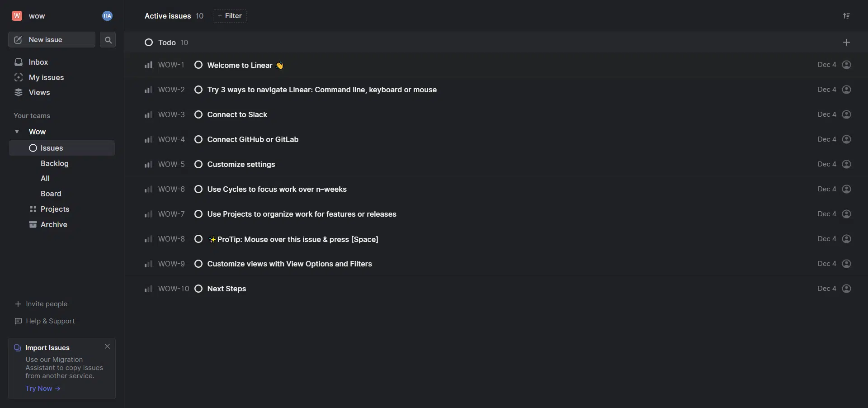This screenshot has height=408, width=868.
Task: Go to the Board view
Action: [51, 194]
